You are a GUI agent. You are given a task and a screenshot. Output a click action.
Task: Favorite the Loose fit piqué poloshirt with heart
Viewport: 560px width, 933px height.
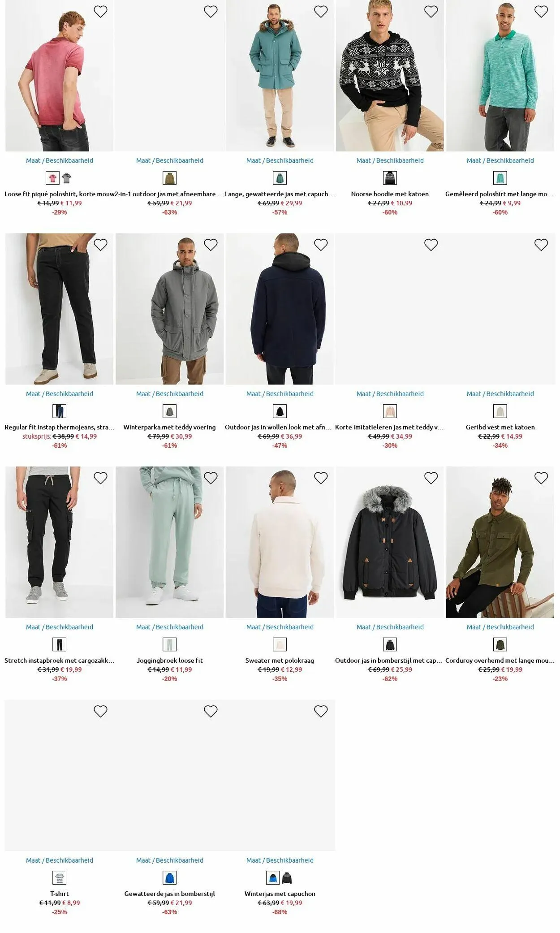pos(100,12)
